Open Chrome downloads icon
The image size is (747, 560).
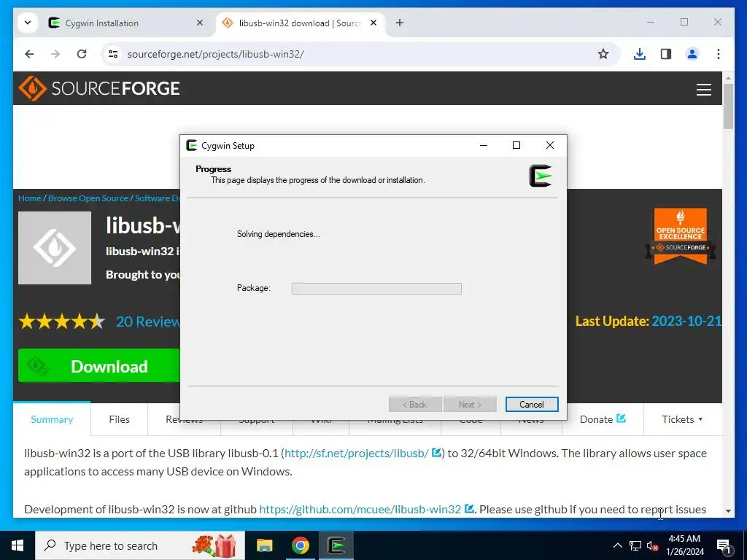pyautogui.click(x=640, y=54)
